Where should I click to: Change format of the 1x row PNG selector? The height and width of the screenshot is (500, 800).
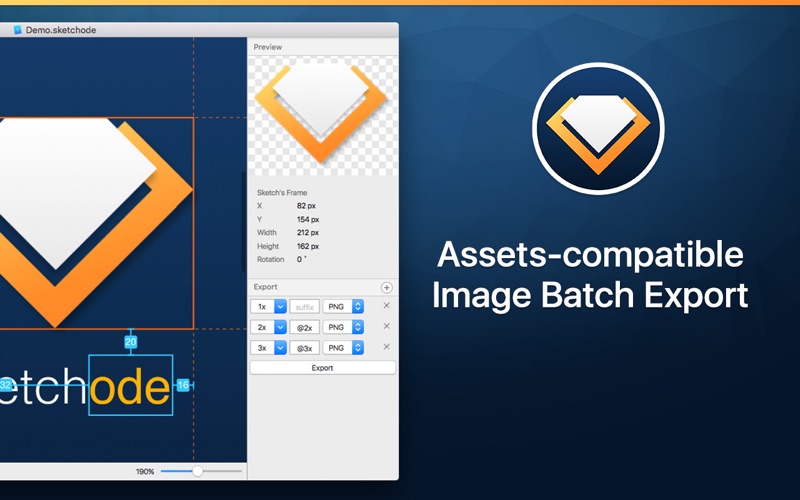(x=343, y=307)
